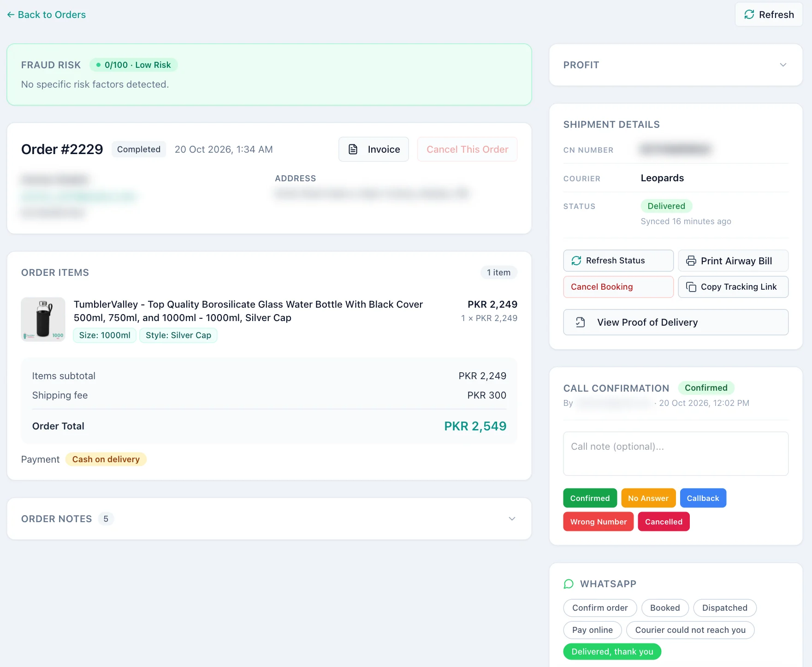
Task: Cancel the courier booking
Action: tap(618, 287)
